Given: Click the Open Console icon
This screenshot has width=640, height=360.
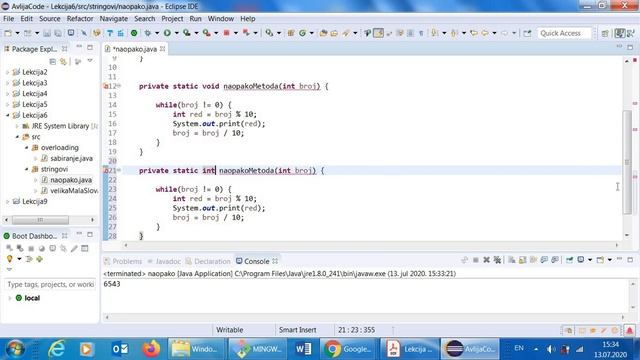Looking at the screenshot, I should (x=600, y=260).
